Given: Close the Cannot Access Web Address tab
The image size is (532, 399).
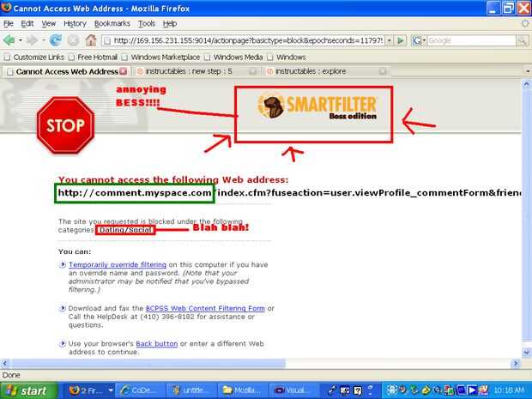Looking at the screenshot, I should (124, 71).
